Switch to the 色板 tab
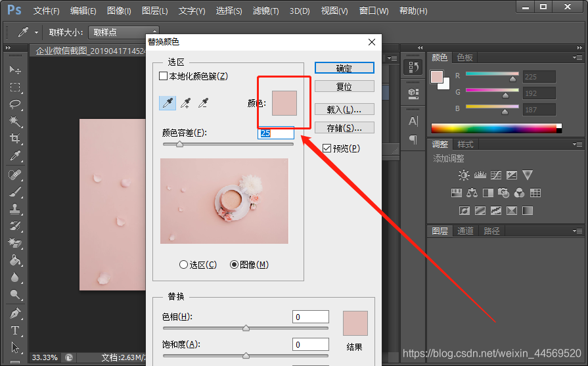Screen dimensions: 588x366 [x=464, y=57]
